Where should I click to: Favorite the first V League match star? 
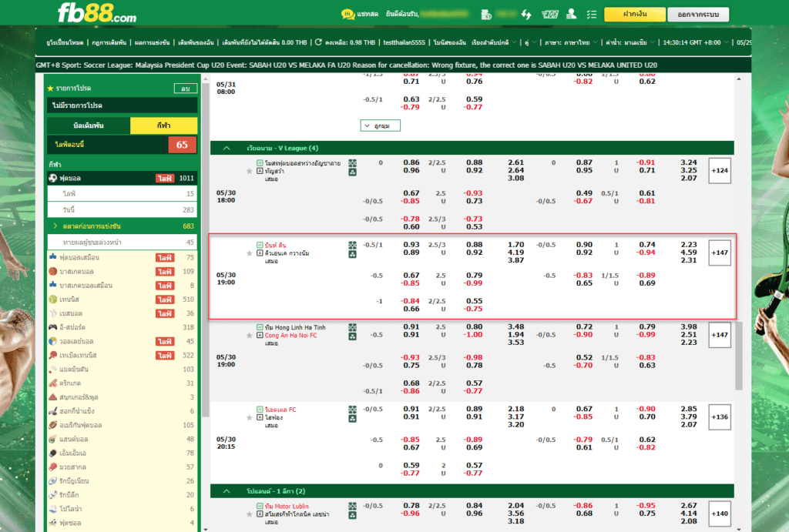(x=249, y=171)
